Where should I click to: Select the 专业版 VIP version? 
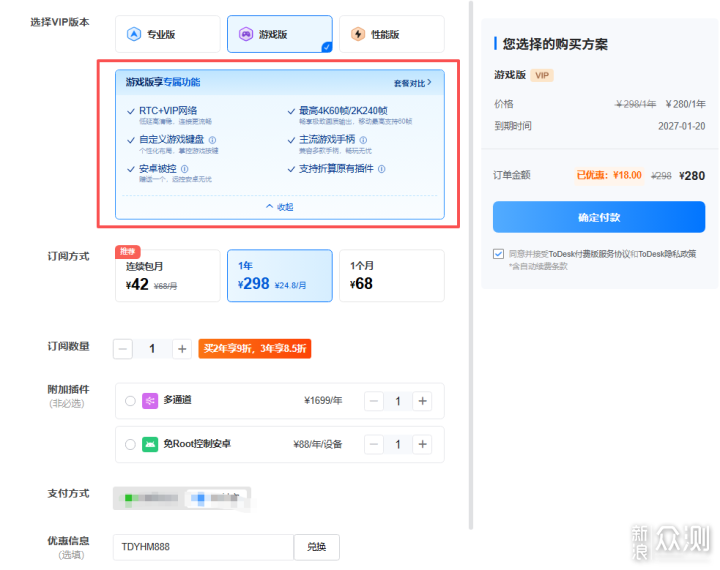coord(168,34)
